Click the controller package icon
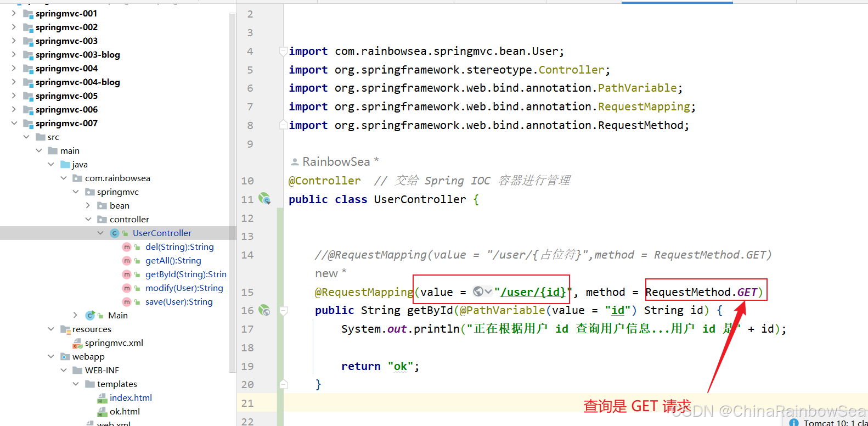868x426 pixels. 102,220
